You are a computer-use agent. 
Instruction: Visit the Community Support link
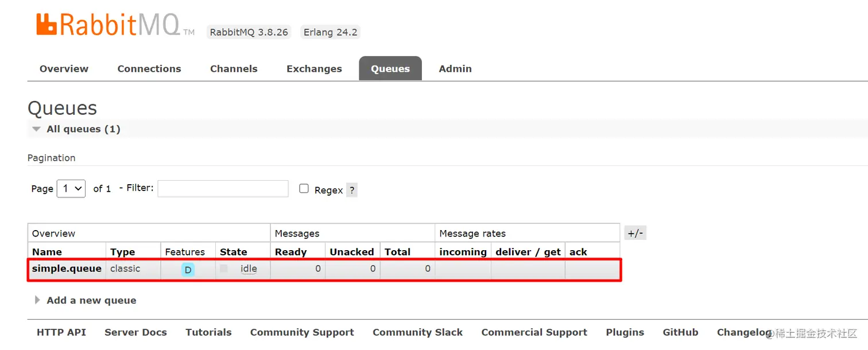[x=302, y=332]
